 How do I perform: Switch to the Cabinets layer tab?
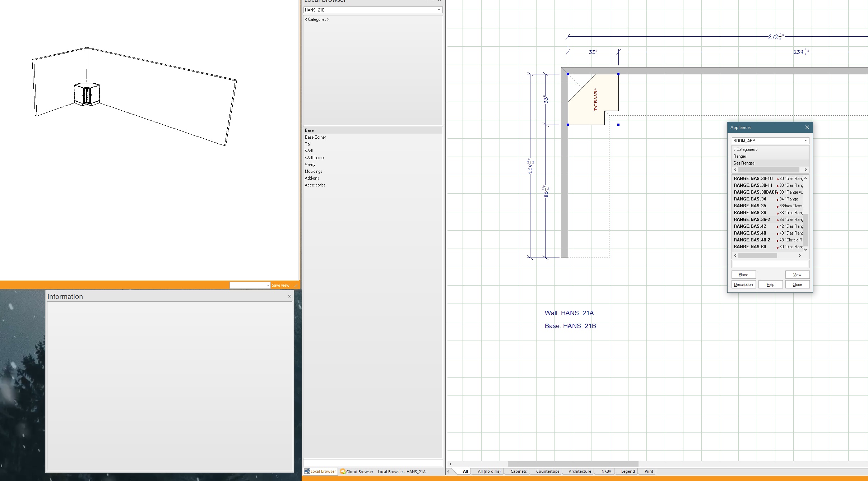518,471
